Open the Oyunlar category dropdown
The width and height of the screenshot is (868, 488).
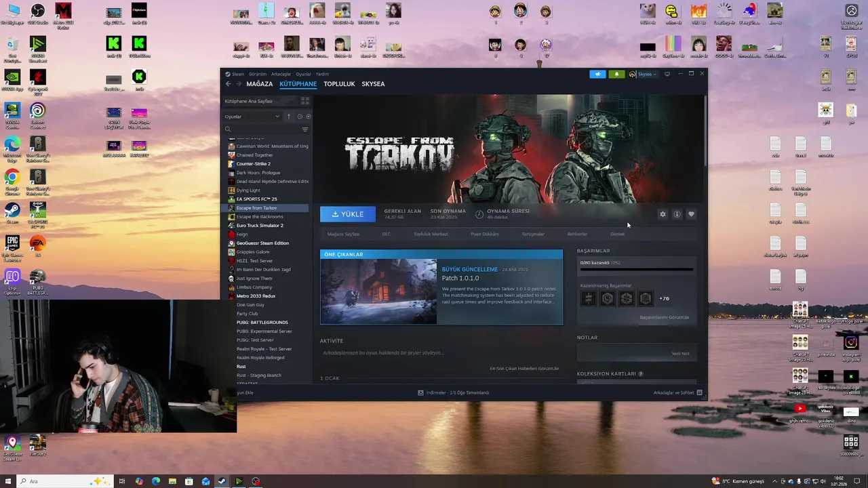(x=252, y=117)
